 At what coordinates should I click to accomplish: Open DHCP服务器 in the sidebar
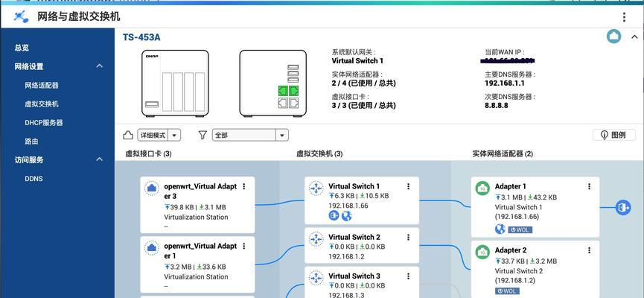[43, 122]
